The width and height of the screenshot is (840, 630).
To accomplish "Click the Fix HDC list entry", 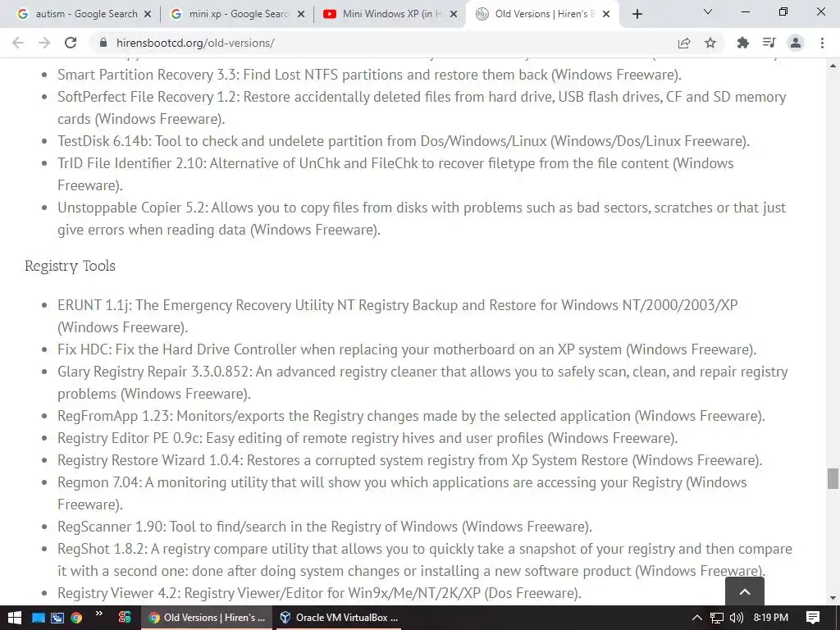I will click(x=407, y=349).
